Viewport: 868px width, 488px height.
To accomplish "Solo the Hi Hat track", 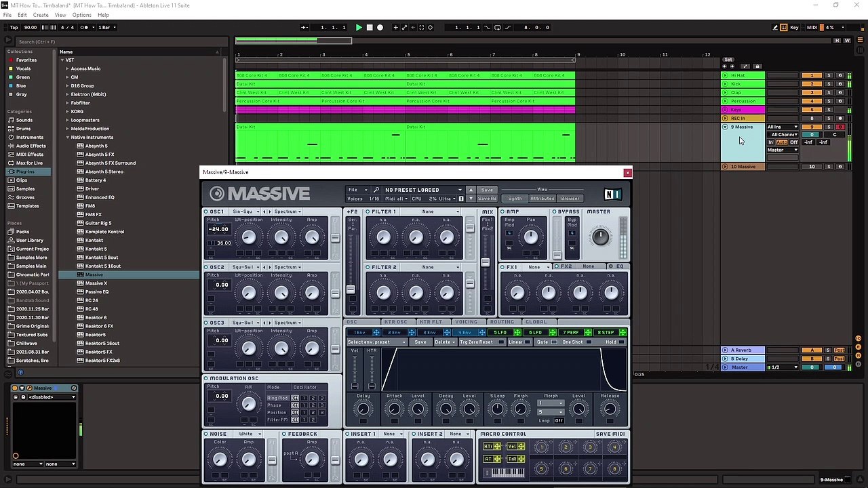I will [x=828, y=75].
